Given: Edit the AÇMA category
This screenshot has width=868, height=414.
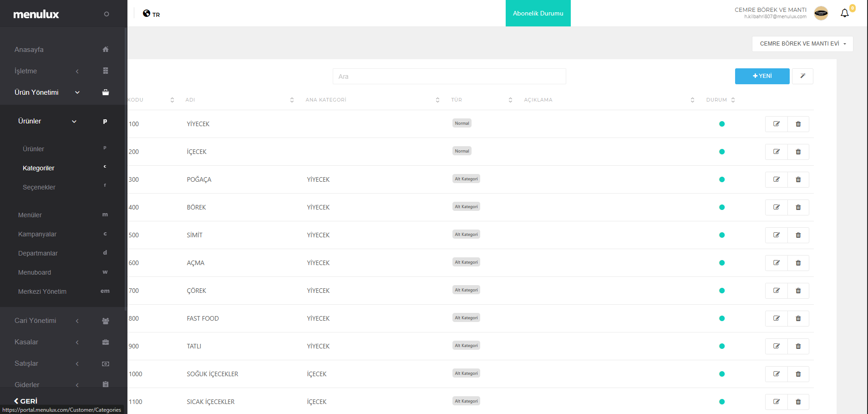Looking at the screenshot, I should (x=777, y=263).
